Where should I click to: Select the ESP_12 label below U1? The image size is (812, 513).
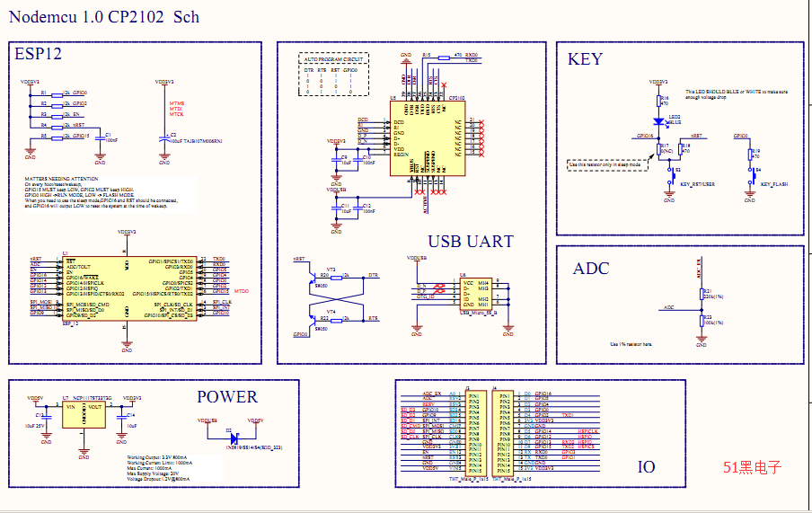click(70, 323)
